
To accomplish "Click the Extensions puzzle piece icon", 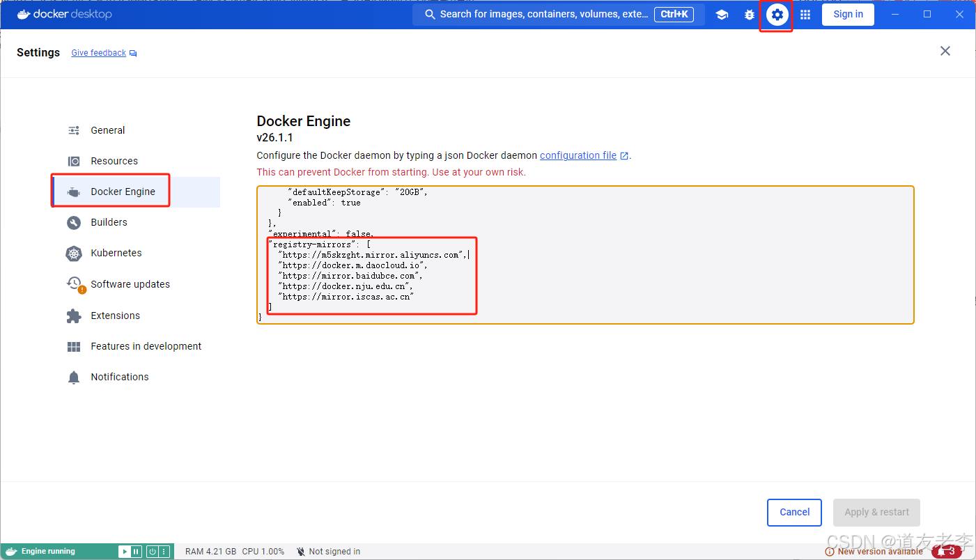I will pyautogui.click(x=74, y=316).
